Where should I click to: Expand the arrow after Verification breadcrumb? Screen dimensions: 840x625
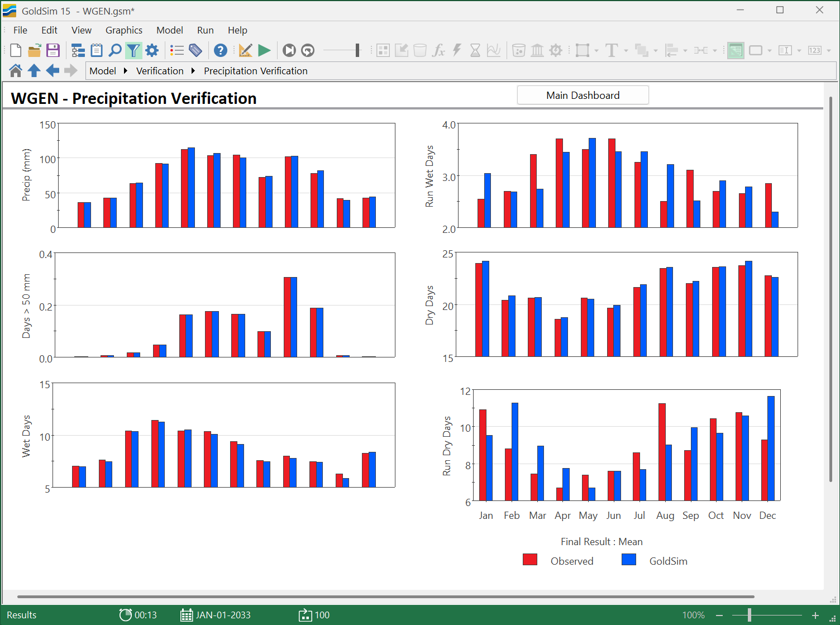pyautogui.click(x=193, y=71)
